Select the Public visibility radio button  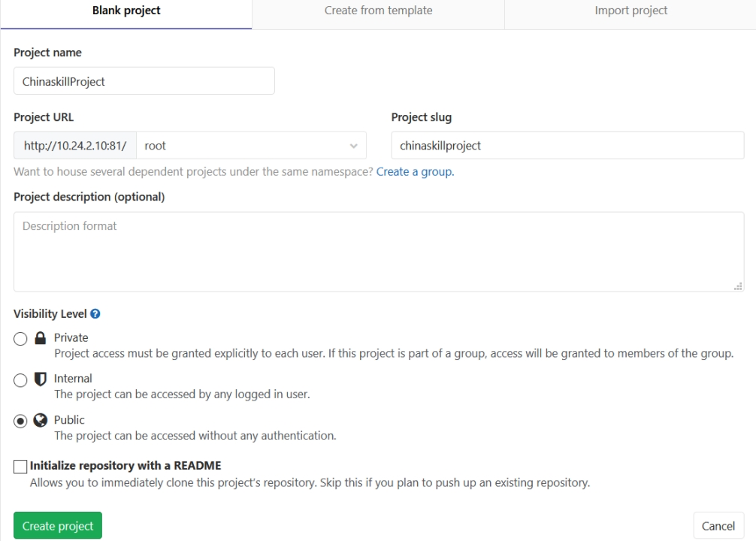point(20,422)
